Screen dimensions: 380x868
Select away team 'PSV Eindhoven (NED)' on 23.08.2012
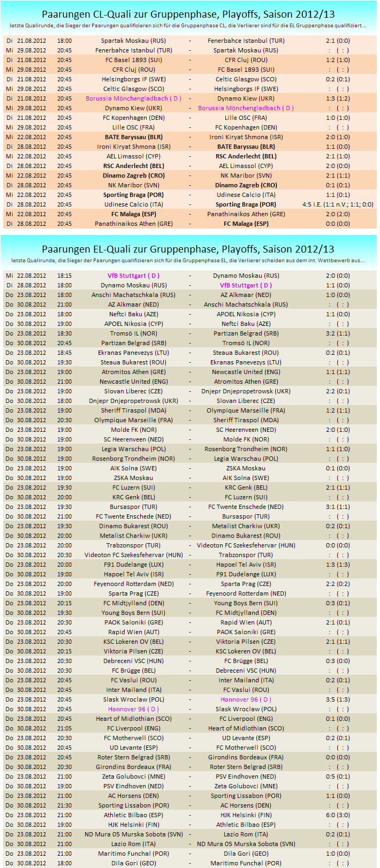point(246,776)
